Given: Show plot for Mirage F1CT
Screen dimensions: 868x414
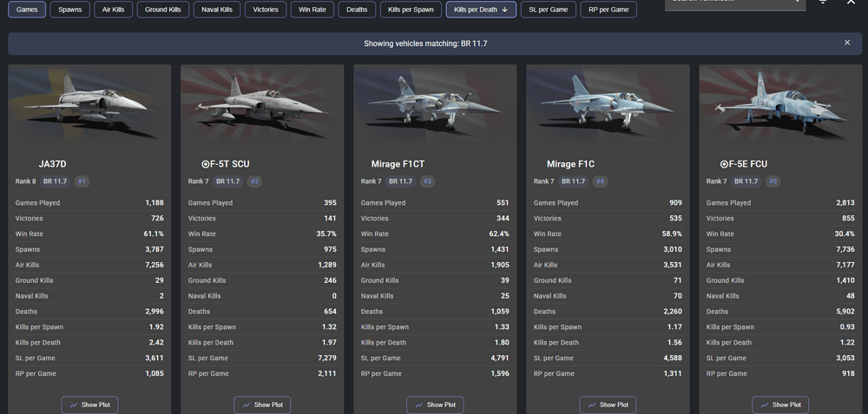Looking at the screenshot, I should [x=435, y=404].
